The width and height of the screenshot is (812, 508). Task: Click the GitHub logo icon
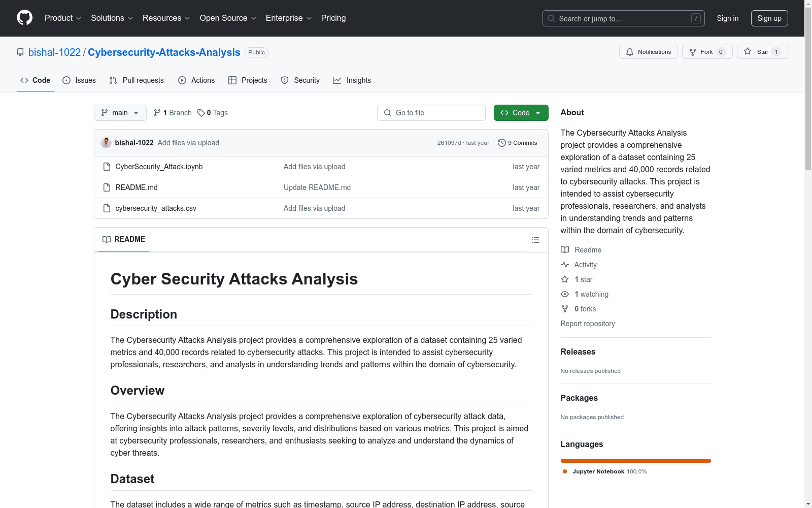pos(24,18)
